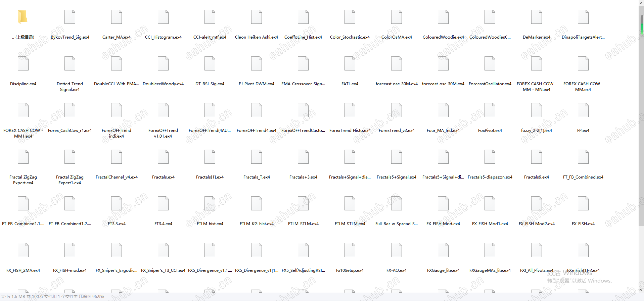
Task: Select the ColorOsMA.ex4 file icon
Action: point(397,17)
